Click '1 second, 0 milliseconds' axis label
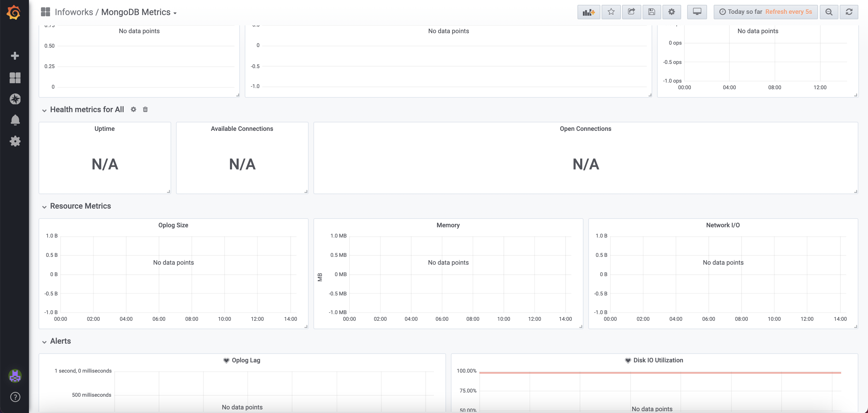Screen dimensions: 868x413 click(x=83, y=370)
